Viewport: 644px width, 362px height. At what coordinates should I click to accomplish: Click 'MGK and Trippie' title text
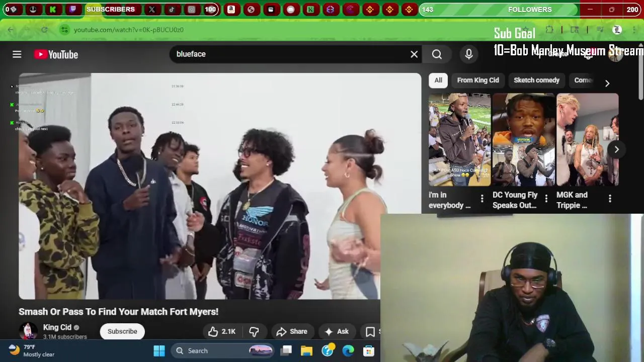click(572, 200)
